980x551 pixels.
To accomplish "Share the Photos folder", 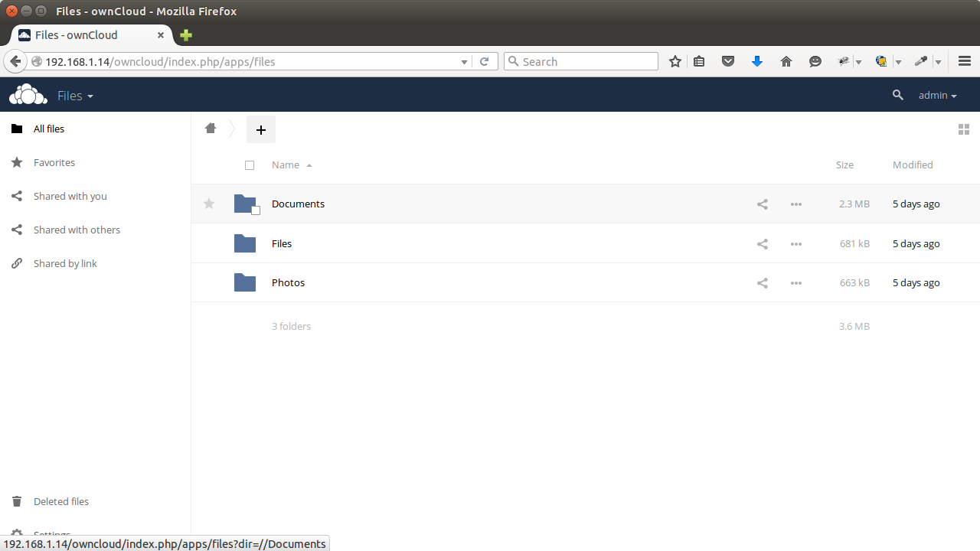I will [762, 282].
